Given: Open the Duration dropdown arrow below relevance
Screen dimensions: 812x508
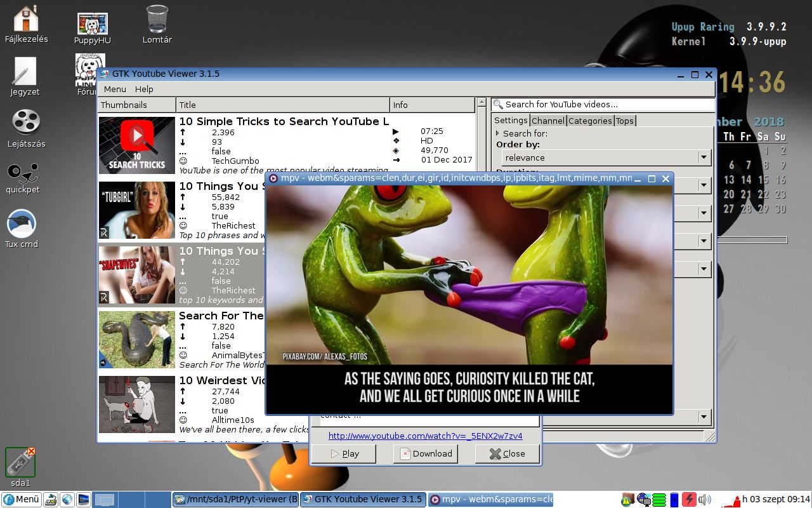Looking at the screenshot, I should click(704, 185).
